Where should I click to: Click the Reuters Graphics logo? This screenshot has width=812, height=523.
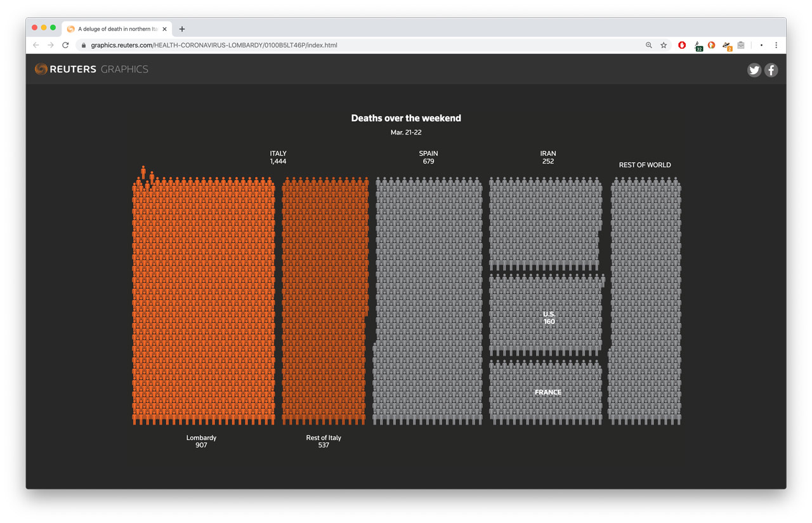click(92, 69)
